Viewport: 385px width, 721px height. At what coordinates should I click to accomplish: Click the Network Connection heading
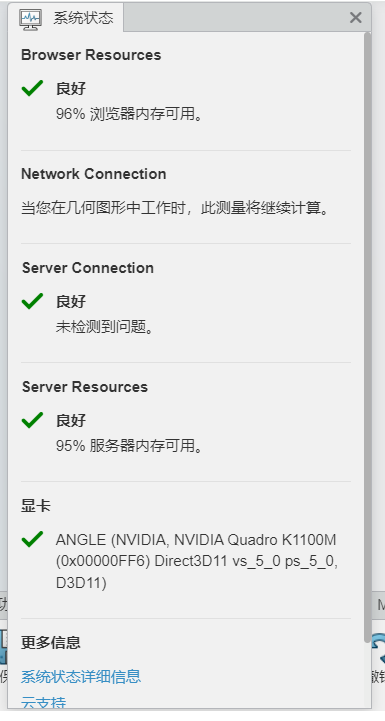94,174
